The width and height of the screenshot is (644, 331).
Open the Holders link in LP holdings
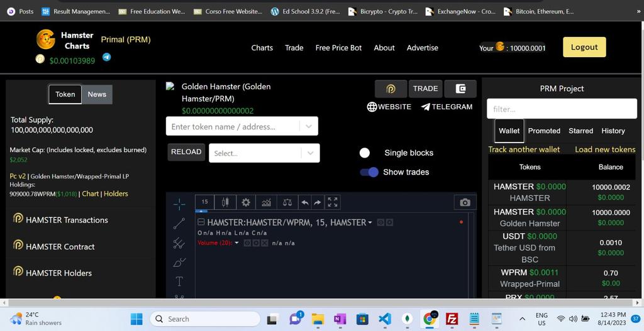coord(116,193)
